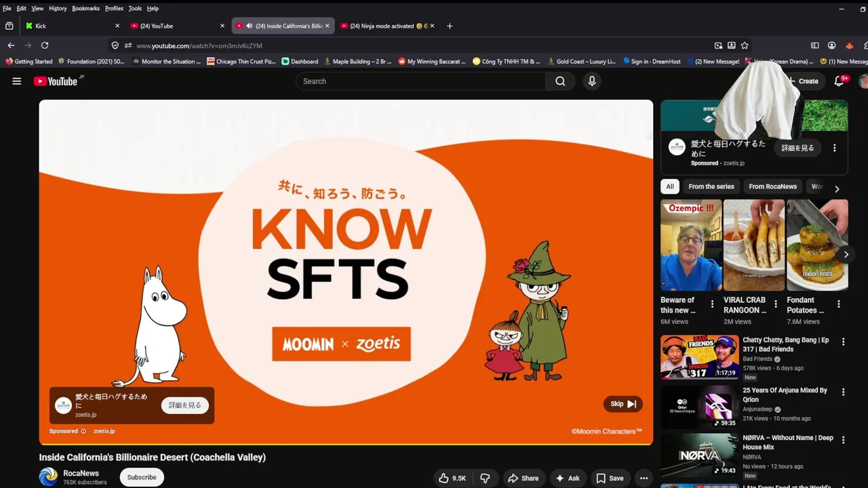This screenshot has height=488, width=868.
Task: Open the Firefox sidebar icon
Action: (815, 45)
